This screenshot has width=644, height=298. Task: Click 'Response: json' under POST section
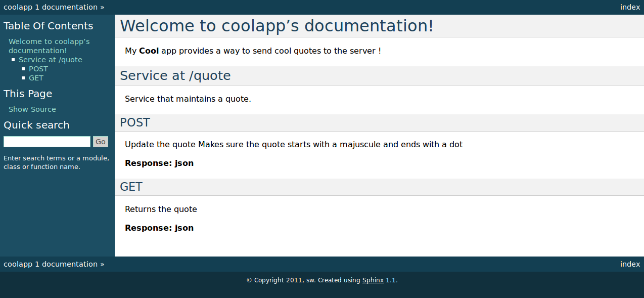point(159,163)
